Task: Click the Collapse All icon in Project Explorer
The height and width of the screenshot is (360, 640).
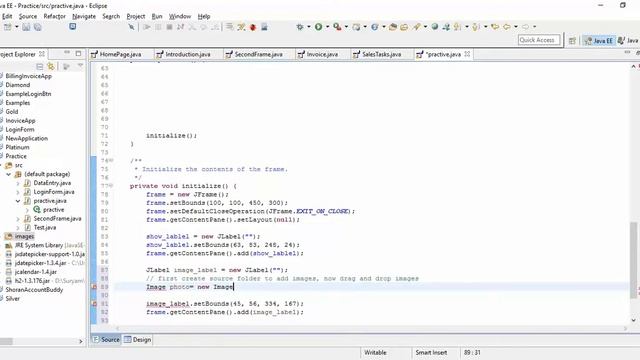Action: 40,67
